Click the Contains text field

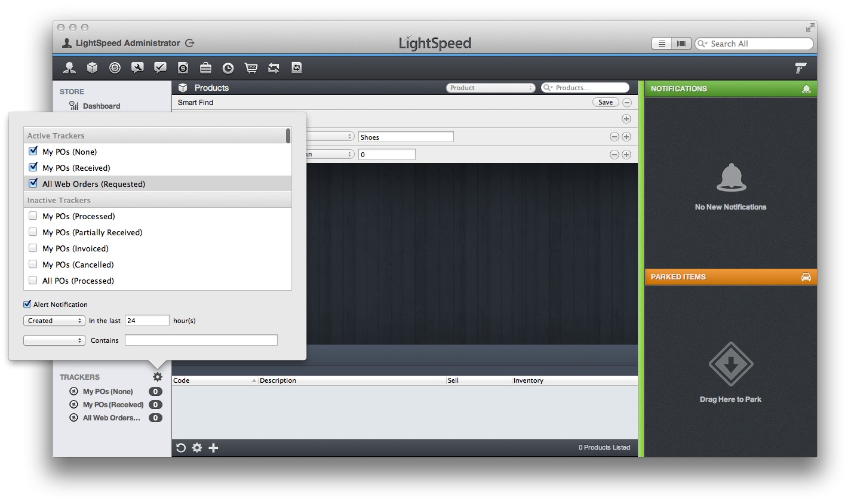201,340
